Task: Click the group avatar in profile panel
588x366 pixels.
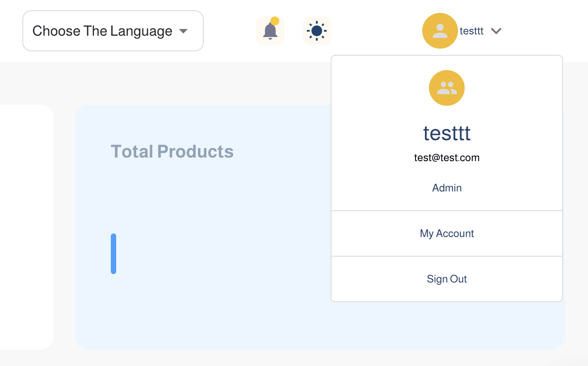Action: [447, 88]
